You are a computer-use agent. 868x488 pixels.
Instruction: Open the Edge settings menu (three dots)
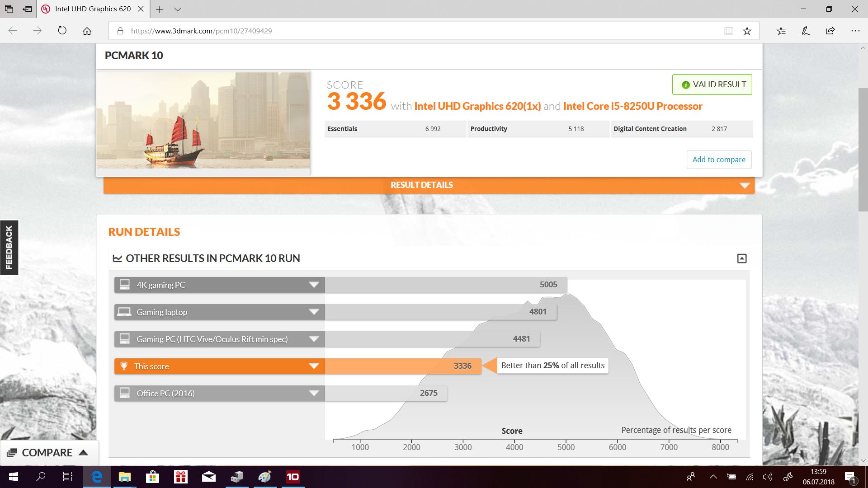pos(855,30)
